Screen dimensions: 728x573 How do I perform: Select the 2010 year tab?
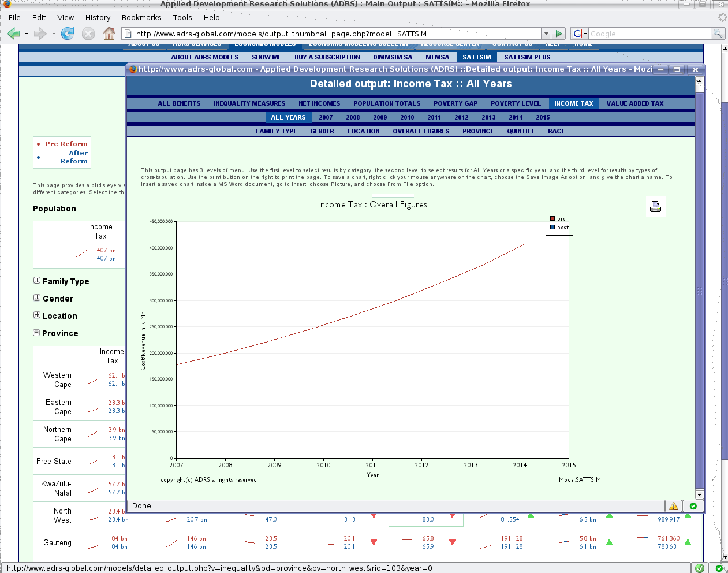(407, 117)
